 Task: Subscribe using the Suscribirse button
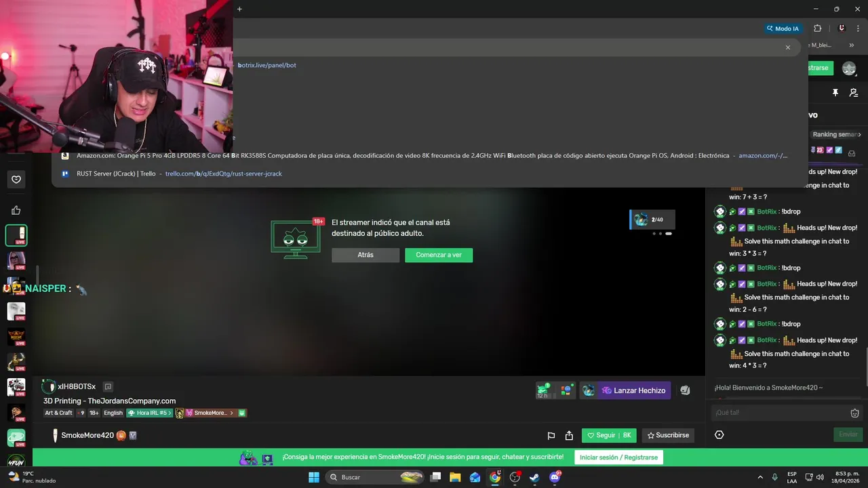click(x=668, y=435)
